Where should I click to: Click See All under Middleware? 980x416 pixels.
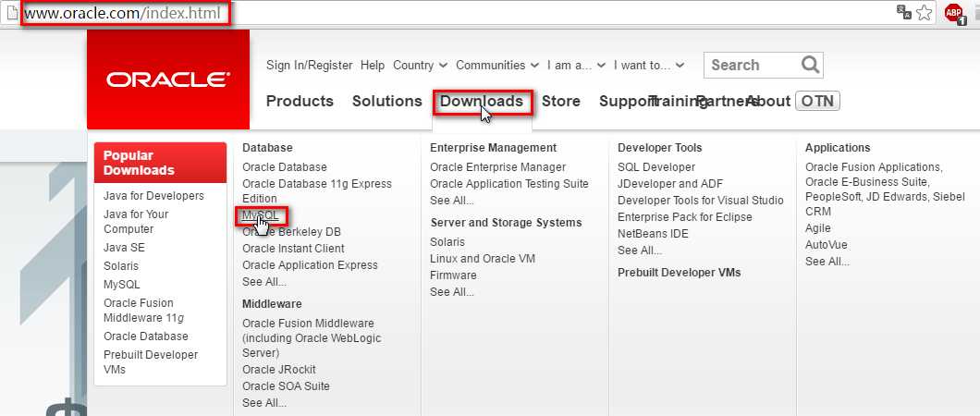tap(264, 403)
